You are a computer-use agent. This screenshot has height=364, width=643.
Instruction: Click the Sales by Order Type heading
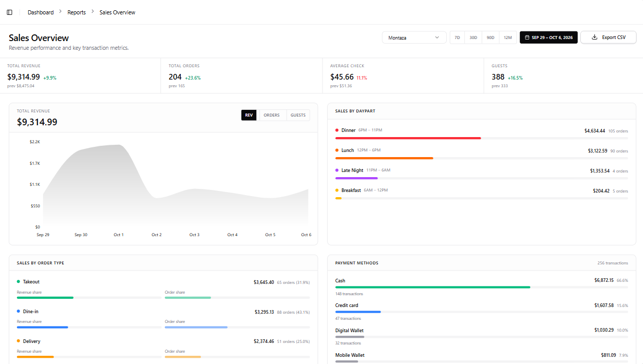(x=41, y=263)
